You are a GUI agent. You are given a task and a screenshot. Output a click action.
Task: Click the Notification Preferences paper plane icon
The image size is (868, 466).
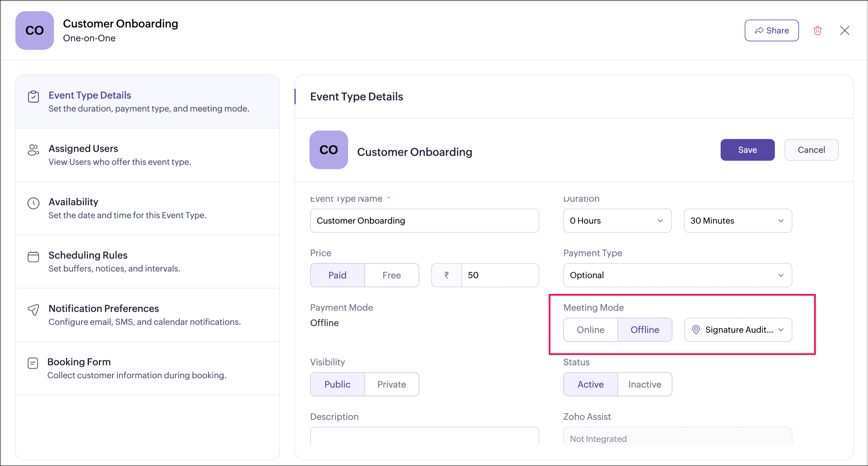[33, 309]
